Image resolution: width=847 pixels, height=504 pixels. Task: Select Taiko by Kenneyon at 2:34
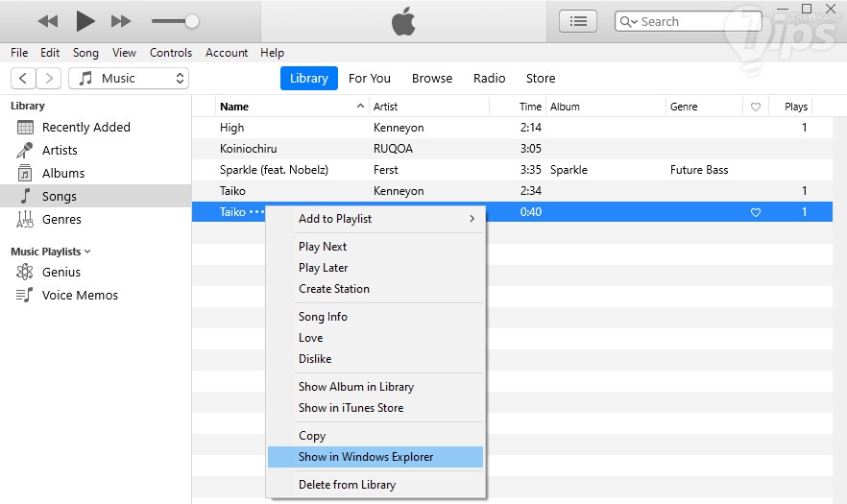click(512, 191)
